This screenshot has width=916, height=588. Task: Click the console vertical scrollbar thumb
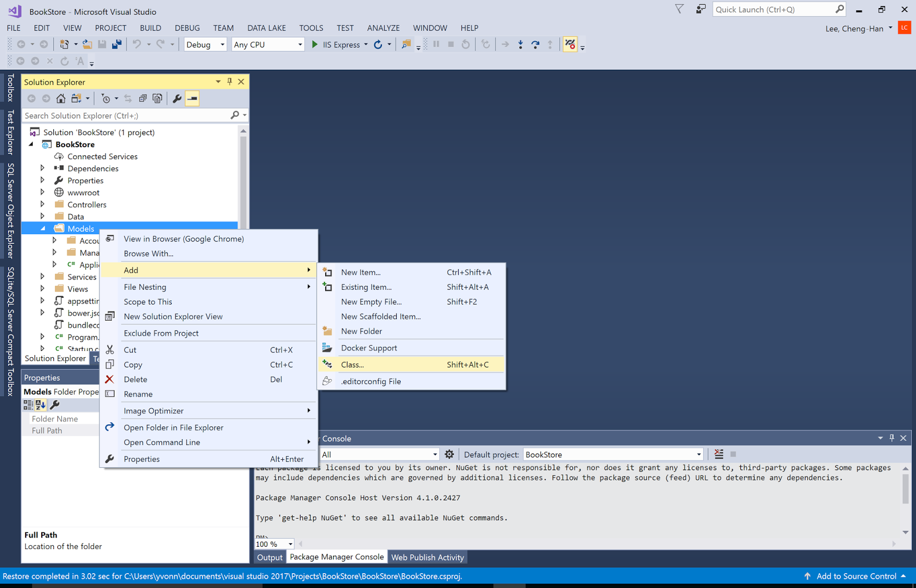(905, 488)
